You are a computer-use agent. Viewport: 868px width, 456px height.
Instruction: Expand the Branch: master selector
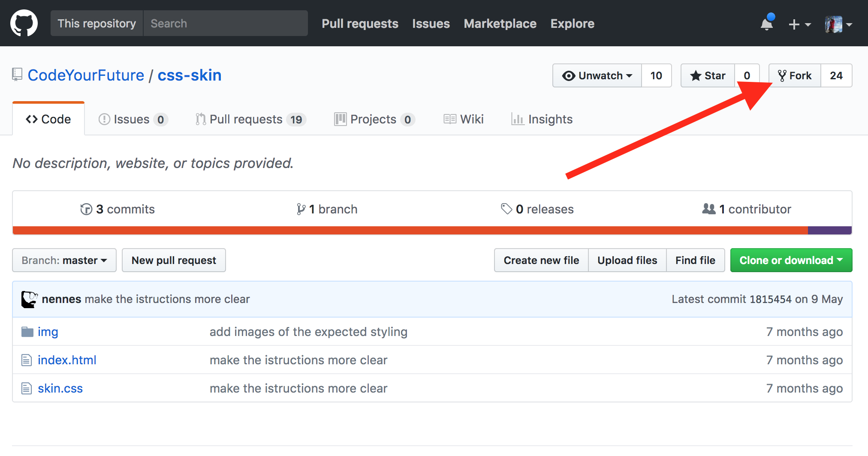pyautogui.click(x=64, y=260)
